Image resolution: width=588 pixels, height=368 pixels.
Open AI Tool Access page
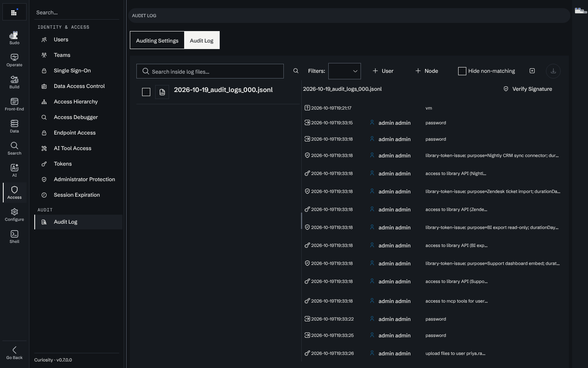[x=78, y=148]
